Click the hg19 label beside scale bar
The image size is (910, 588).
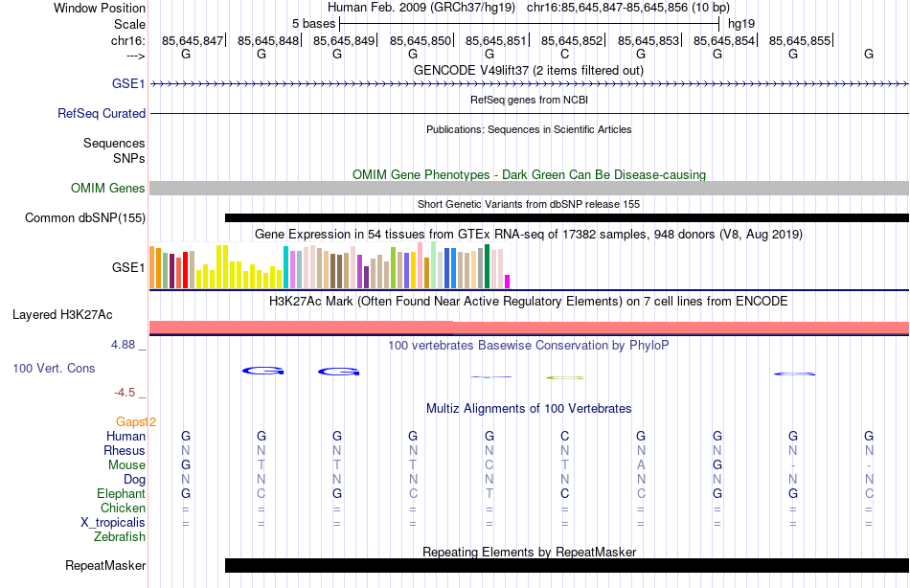741,24
